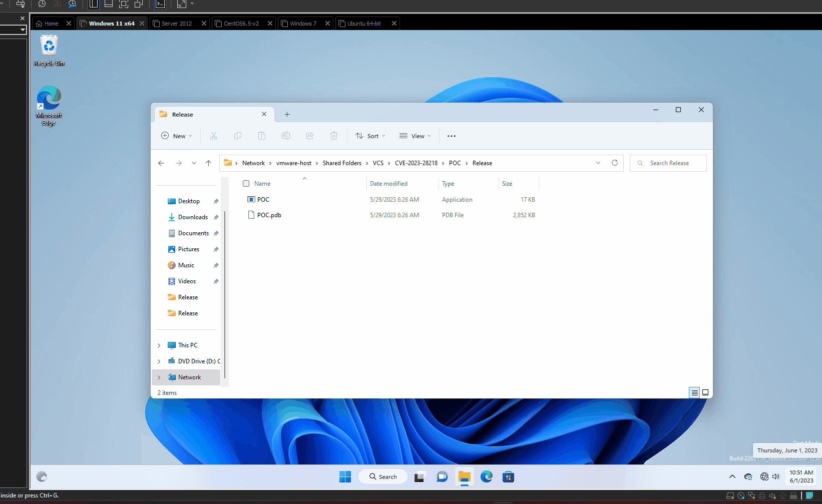Screen dimensions: 822x504
Task: Open Pictures in navigation pane
Action: 189,249
